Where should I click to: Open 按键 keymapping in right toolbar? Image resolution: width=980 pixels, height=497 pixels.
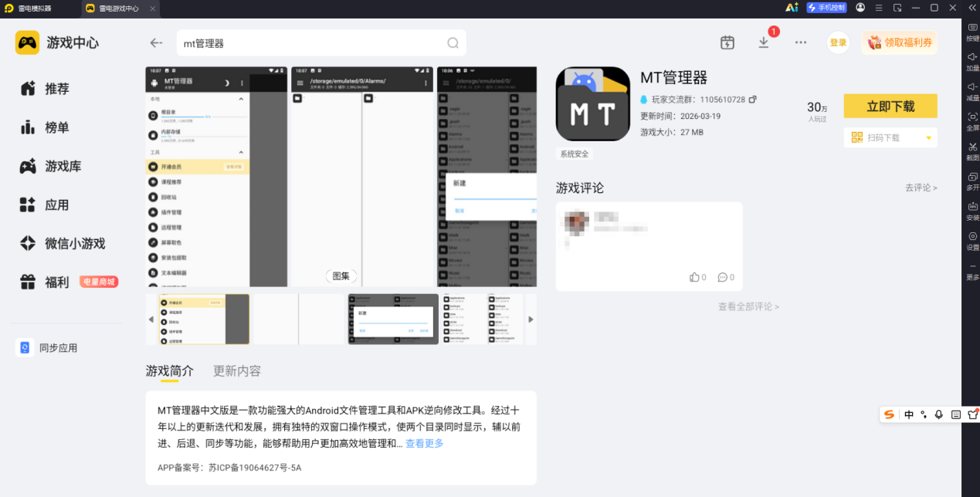(x=972, y=32)
